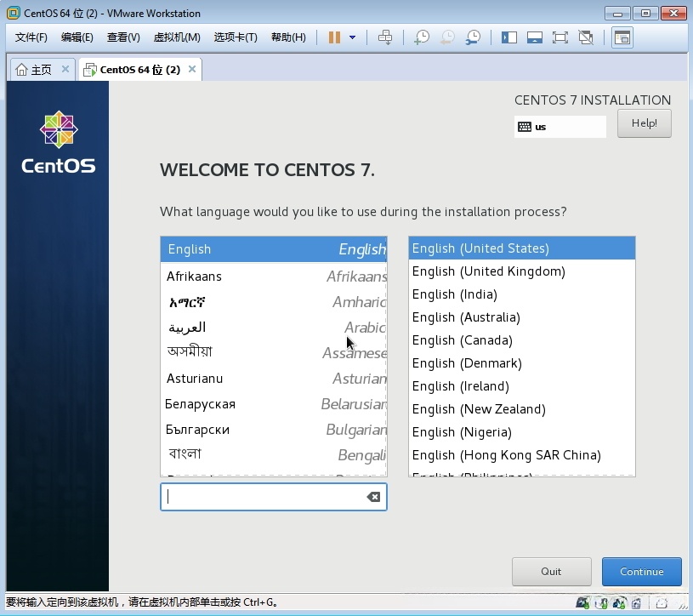Click the sound card status bar icon
The image size is (693, 616).
coord(636,602)
